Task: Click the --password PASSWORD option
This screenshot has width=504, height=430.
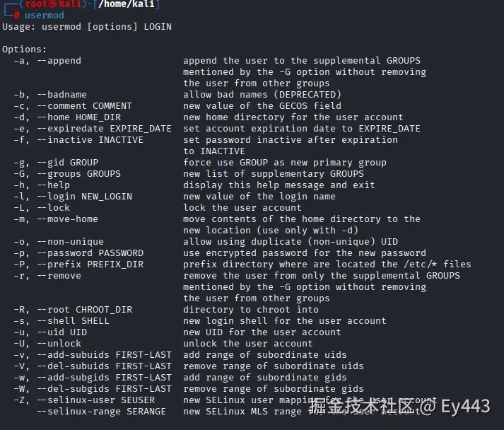Action: [90, 253]
